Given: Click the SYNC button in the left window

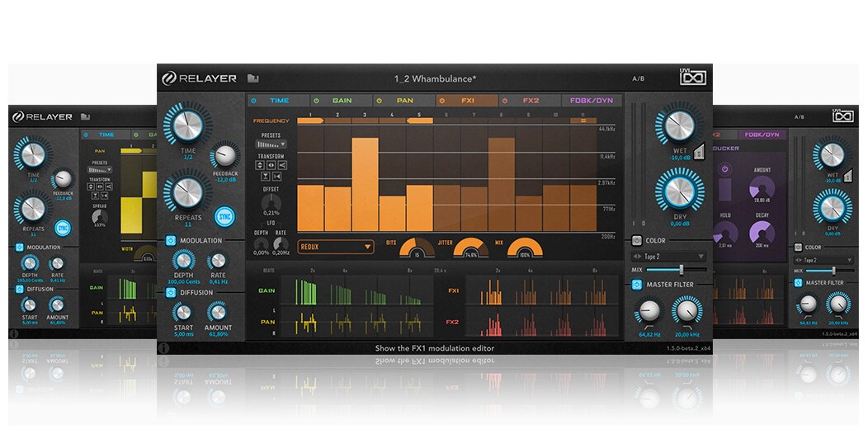Looking at the screenshot, I should pyautogui.click(x=63, y=228).
